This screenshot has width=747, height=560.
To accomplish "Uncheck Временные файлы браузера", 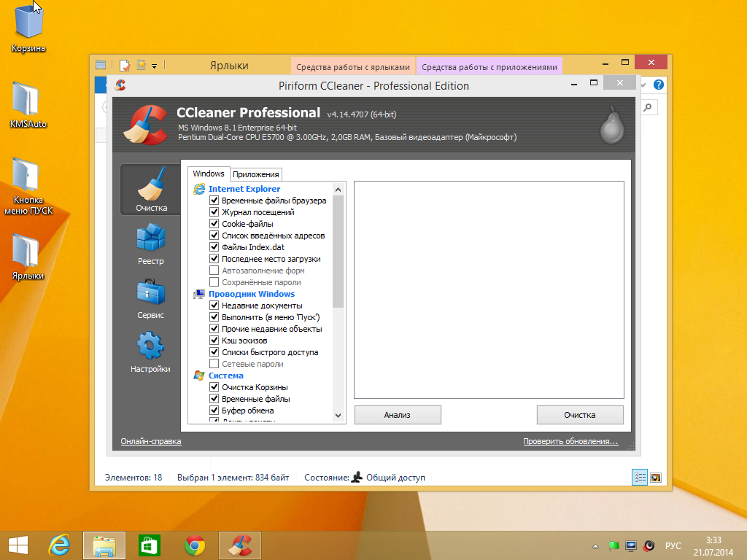I will coord(214,201).
